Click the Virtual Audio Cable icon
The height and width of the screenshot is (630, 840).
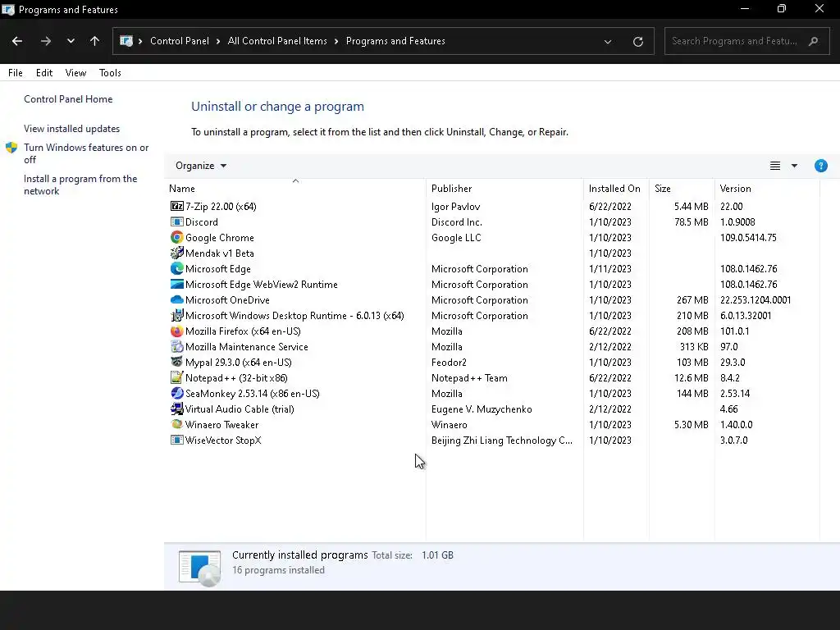pos(177,409)
